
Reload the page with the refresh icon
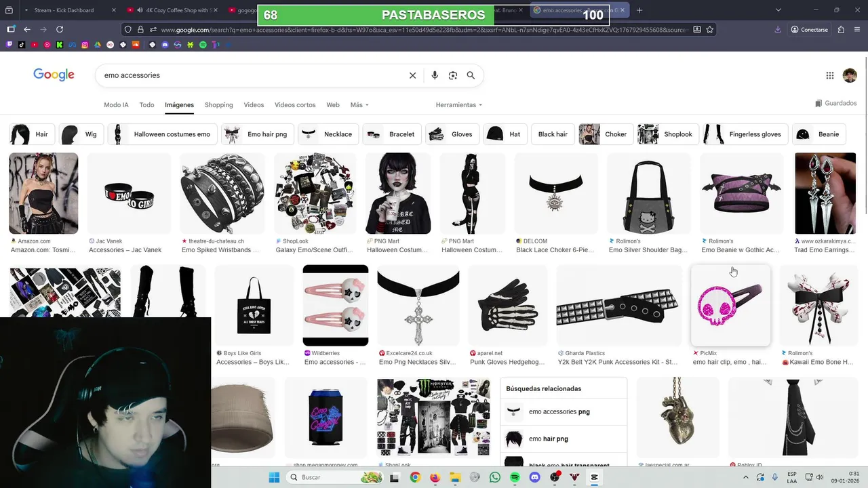pyautogui.click(x=60, y=29)
